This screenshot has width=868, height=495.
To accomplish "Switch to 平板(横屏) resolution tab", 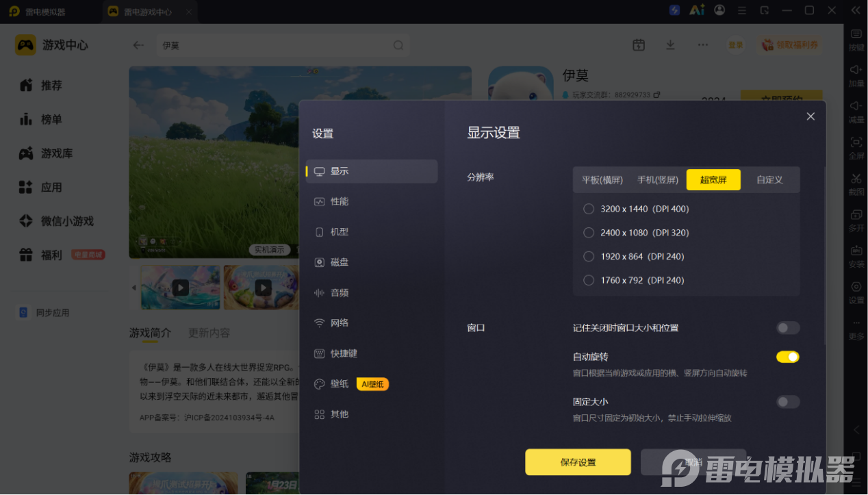I will 602,179.
